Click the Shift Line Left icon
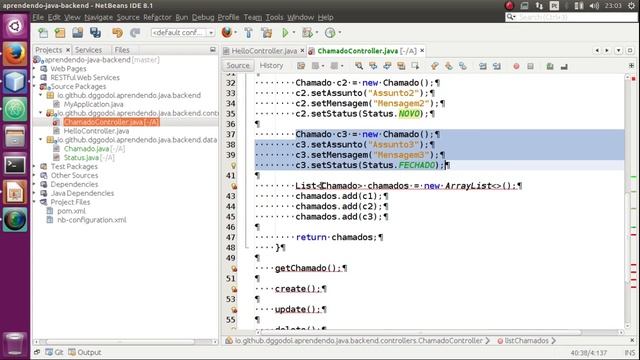This screenshot has width=640, height=360. click(482, 66)
